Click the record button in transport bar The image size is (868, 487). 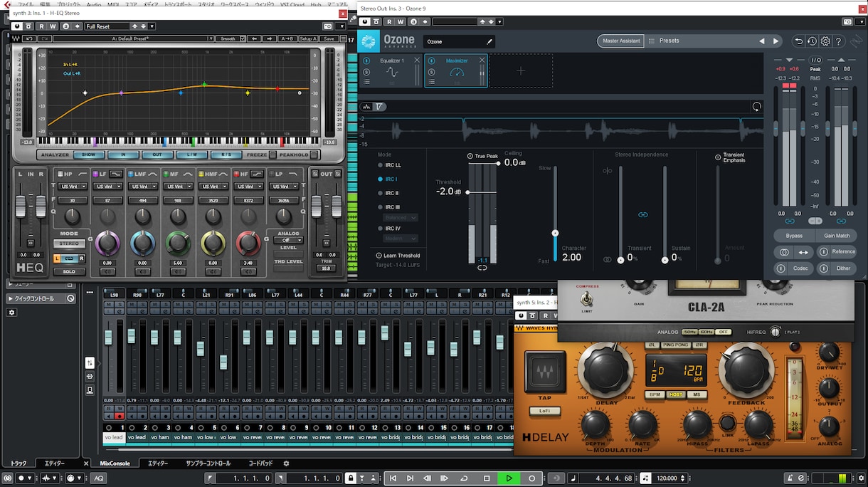tap(531, 478)
